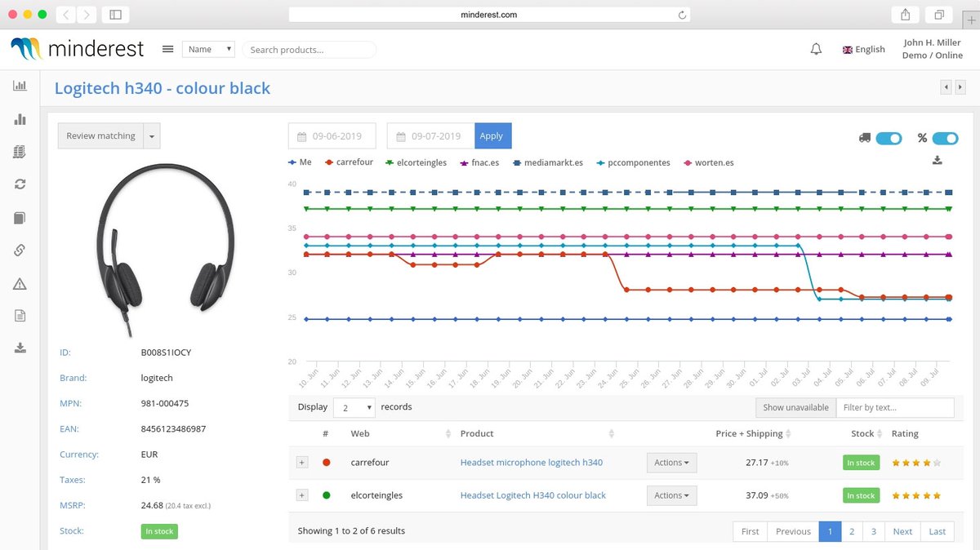Open the column statistics sidebar icon

[20, 119]
